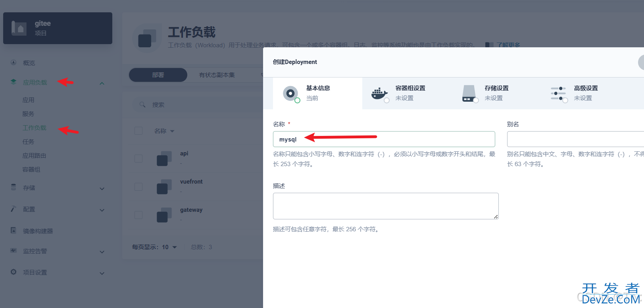Expand the 项目设置 section chevron
This screenshot has height=308, width=644.
click(x=102, y=273)
